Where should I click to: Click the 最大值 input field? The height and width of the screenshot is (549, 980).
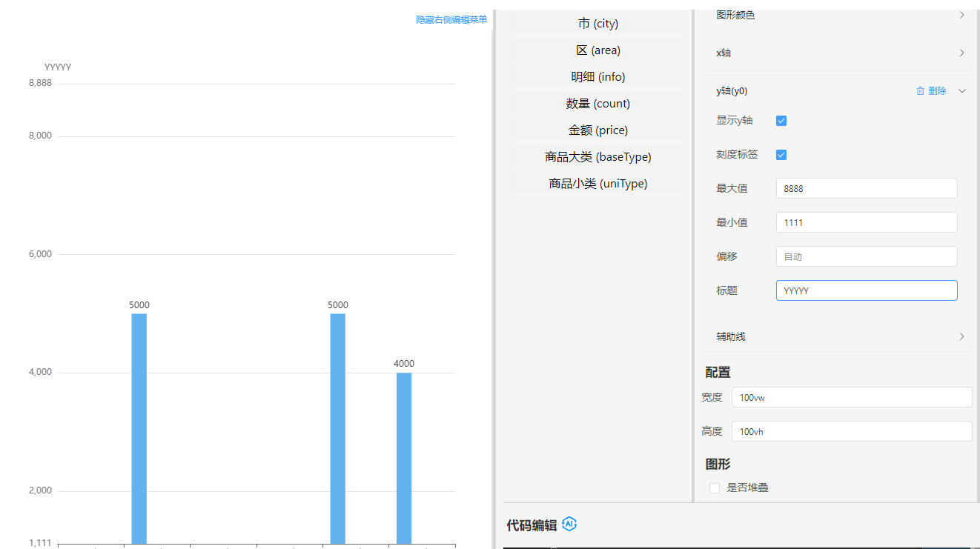coord(866,188)
